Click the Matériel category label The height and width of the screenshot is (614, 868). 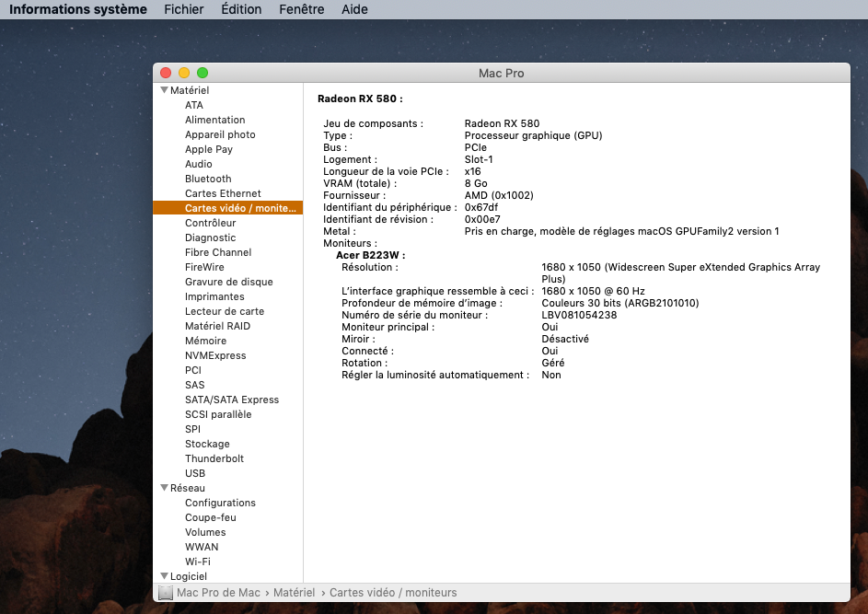(x=190, y=90)
